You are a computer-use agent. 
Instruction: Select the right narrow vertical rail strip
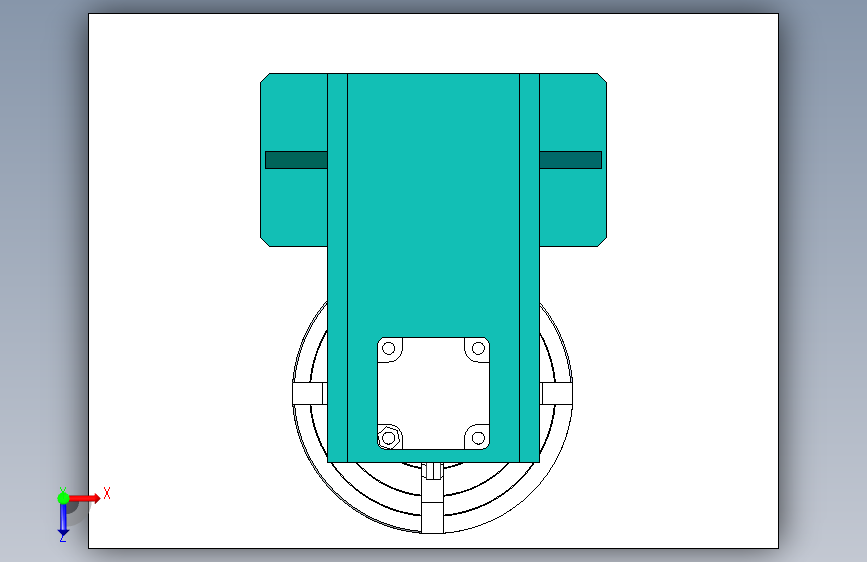pyautogui.click(x=529, y=268)
